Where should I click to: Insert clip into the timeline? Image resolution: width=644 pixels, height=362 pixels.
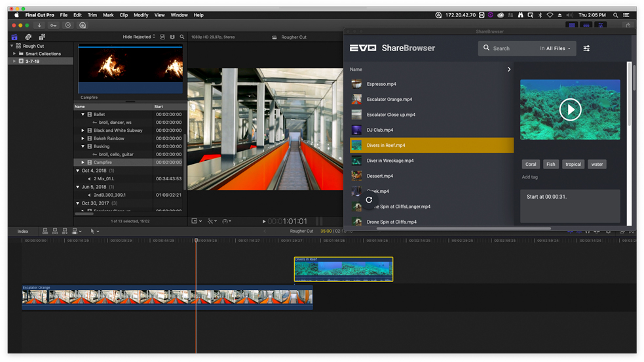tap(54, 231)
